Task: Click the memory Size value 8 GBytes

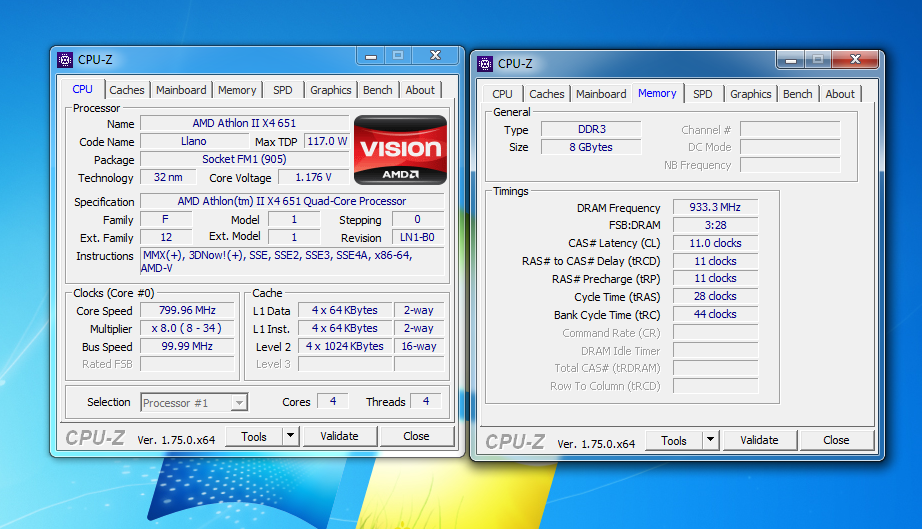Action: (592, 148)
